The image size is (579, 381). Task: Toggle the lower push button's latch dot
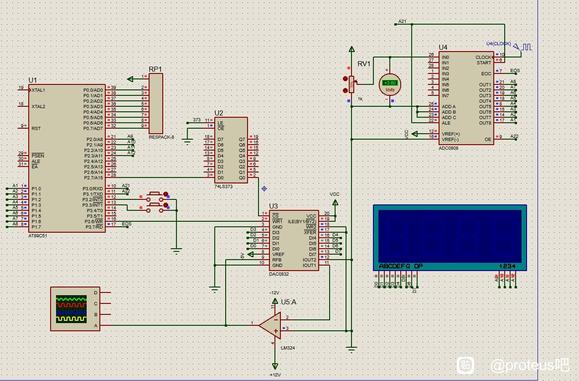click(165, 205)
